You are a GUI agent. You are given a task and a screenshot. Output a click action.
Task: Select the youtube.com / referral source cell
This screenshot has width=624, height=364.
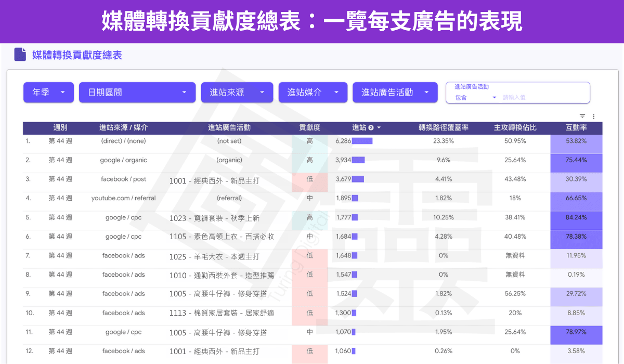click(x=123, y=198)
